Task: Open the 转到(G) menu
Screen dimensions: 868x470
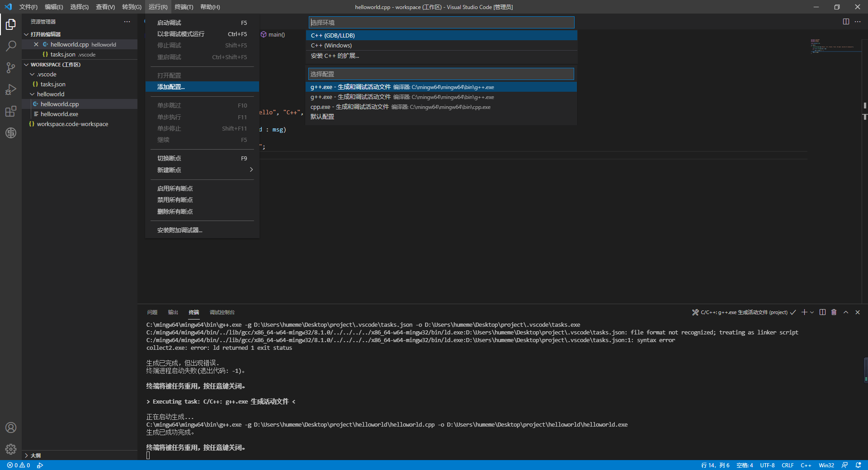Action: [132, 7]
